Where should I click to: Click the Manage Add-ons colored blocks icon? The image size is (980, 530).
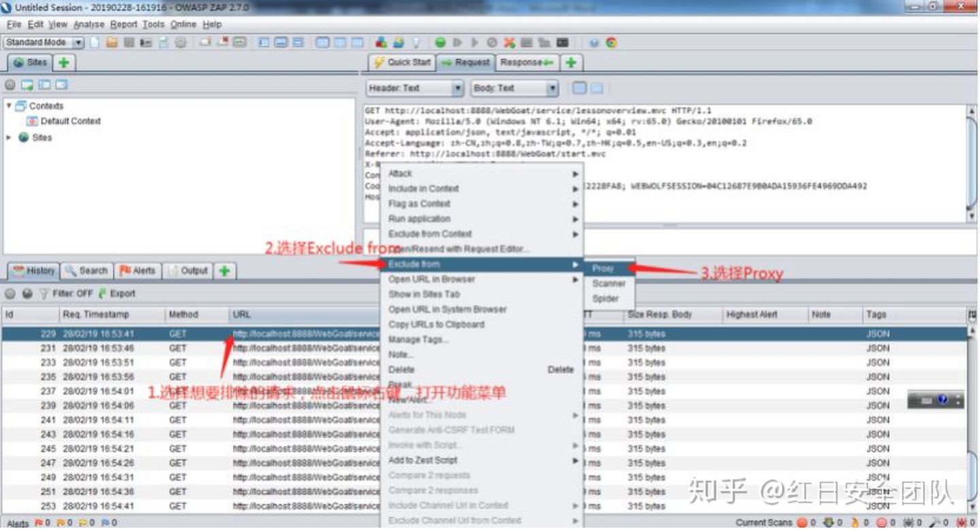(381, 42)
